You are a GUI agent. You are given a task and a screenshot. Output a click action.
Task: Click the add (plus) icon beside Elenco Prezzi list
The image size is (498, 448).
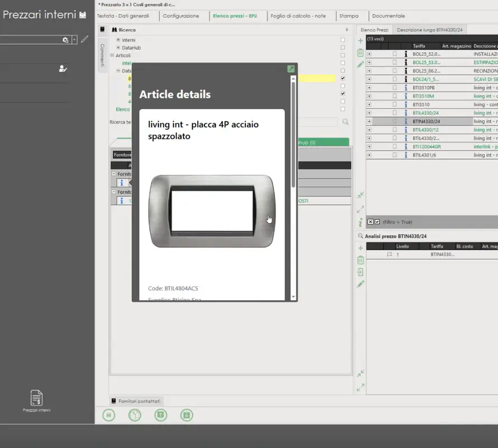point(360,41)
